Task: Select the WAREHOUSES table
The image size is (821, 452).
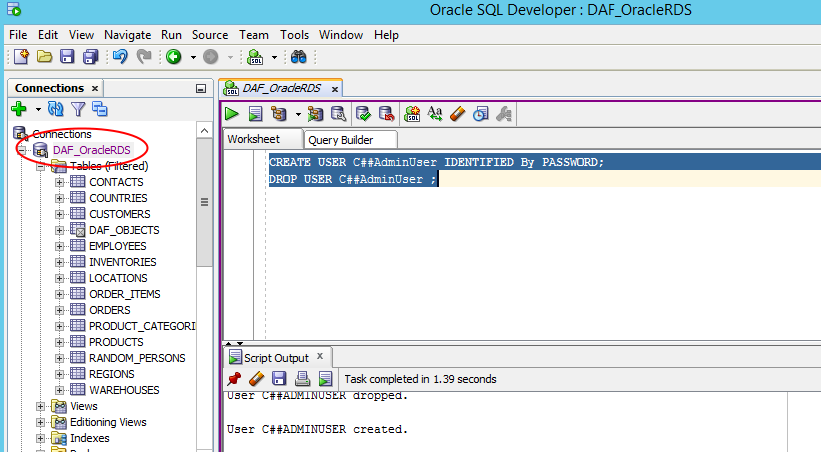Action: pyautogui.click(x=124, y=390)
